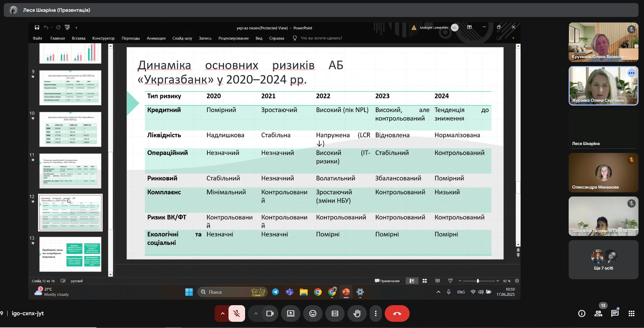Click the Next Slide double-arrow button
This screenshot has width=644, height=328.
click(518, 255)
